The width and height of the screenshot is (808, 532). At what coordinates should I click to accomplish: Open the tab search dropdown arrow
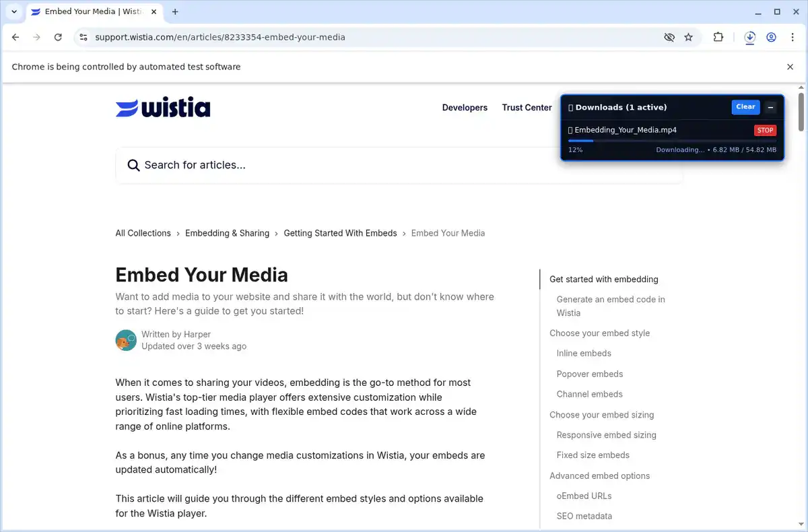click(x=13, y=11)
